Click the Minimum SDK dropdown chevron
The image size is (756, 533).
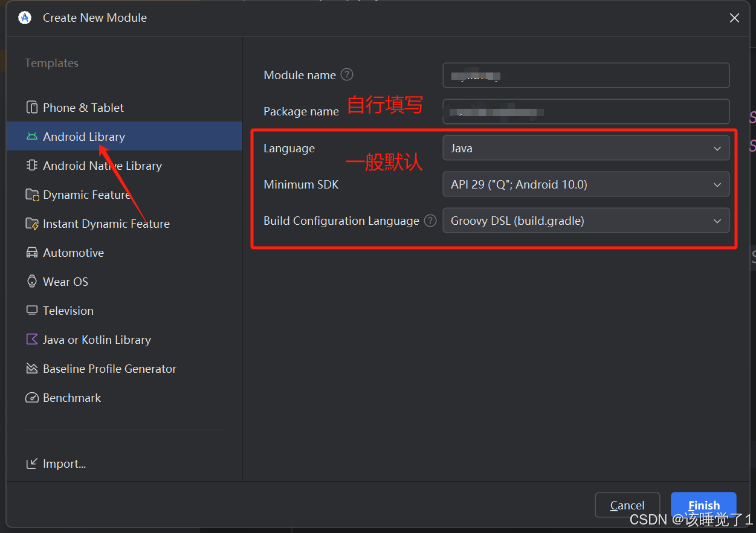[x=717, y=185]
